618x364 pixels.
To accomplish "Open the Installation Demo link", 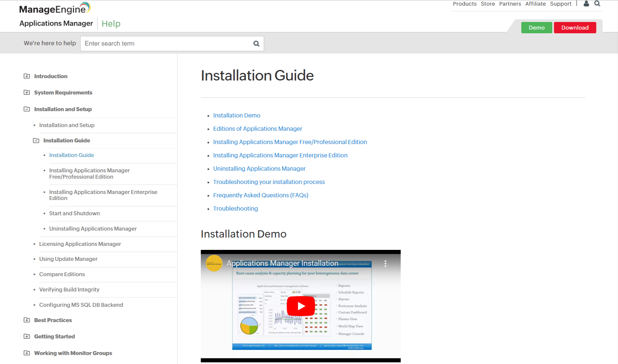I will 237,115.
